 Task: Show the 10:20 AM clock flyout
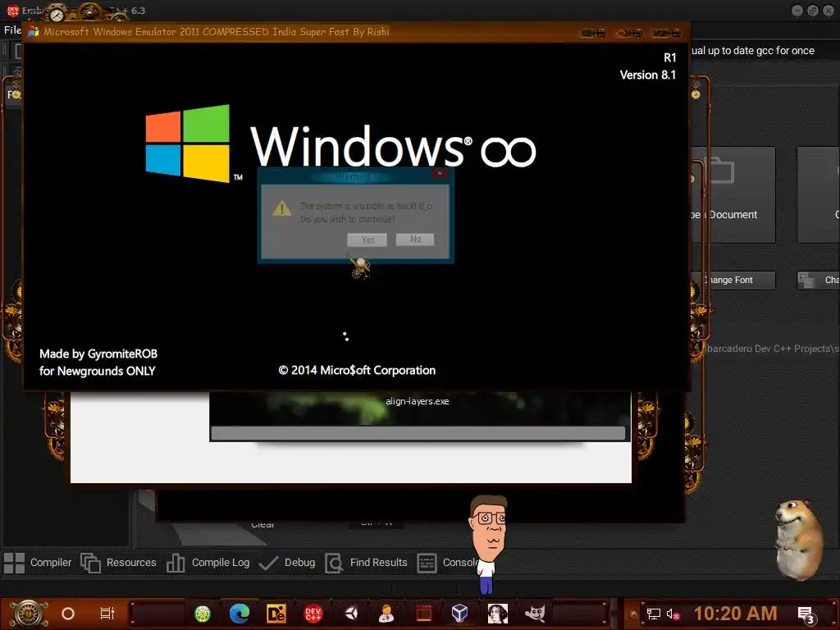tap(735, 614)
